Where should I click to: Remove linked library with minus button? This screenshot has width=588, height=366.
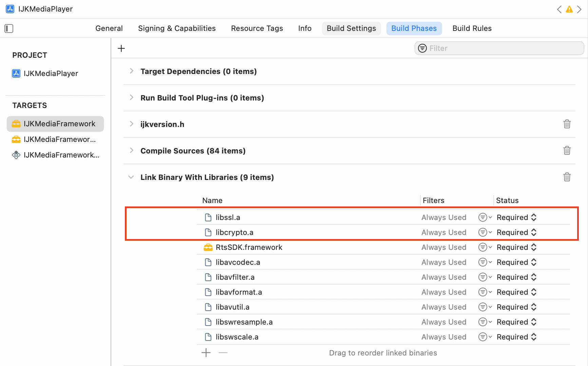click(223, 353)
